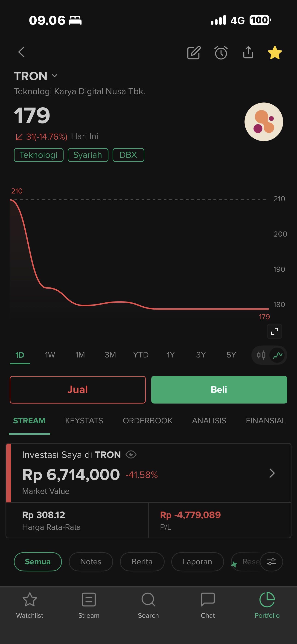Open investment details chevron arrow
Viewport: 297px width, 644px height.
tap(272, 473)
